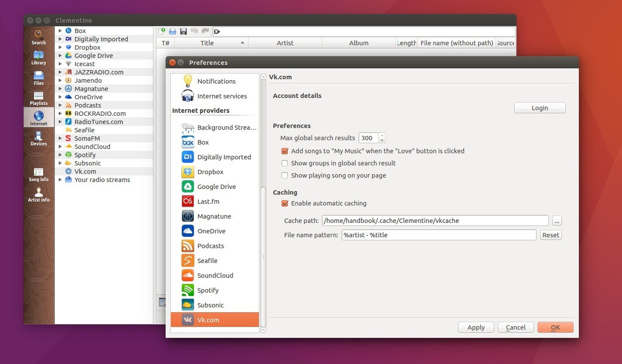This screenshot has width=622, height=364.
Task: Select Vk.com in Preferences provider list
Action: point(215,320)
